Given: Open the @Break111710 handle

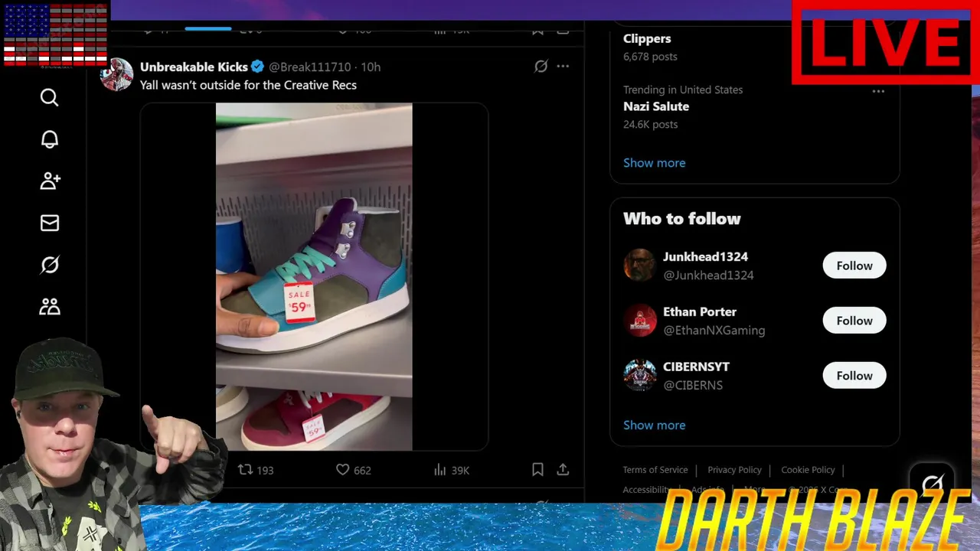Looking at the screenshot, I should 309,67.
